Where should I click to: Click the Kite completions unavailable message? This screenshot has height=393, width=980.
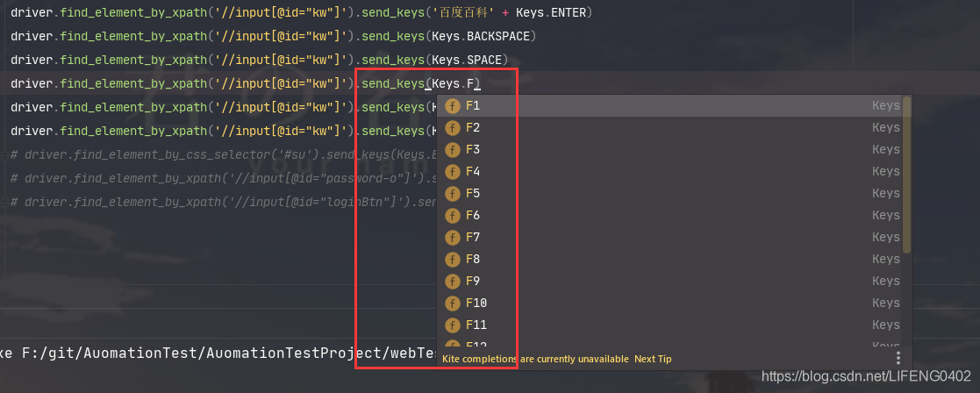(x=535, y=359)
